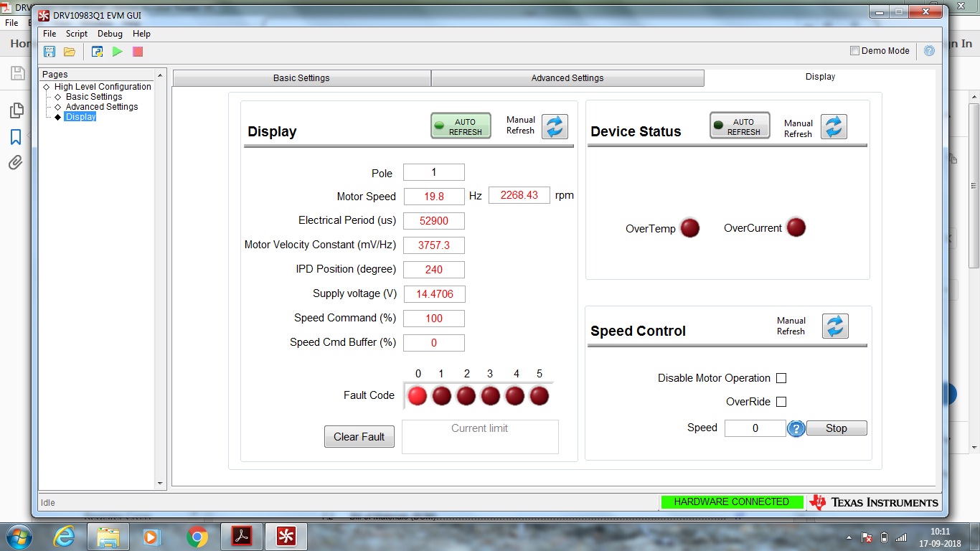
Task: Click the Open folder toolbar icon
Action: coord(70,52)
